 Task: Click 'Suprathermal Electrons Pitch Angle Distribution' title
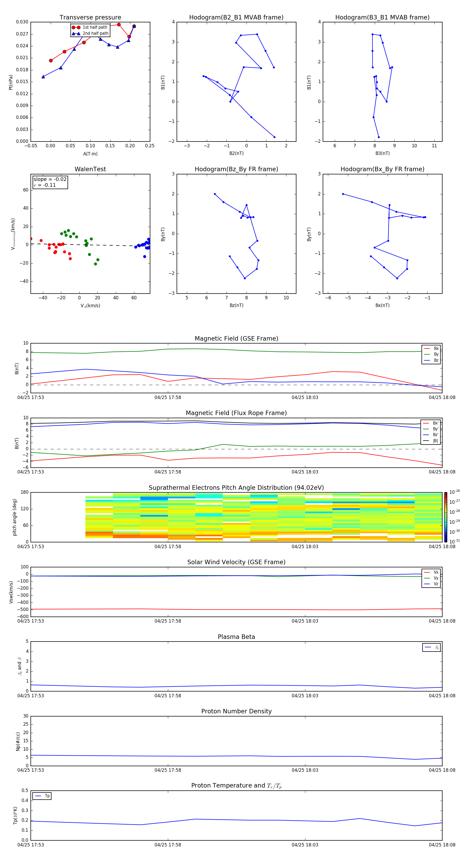click(x=236, y=488)
